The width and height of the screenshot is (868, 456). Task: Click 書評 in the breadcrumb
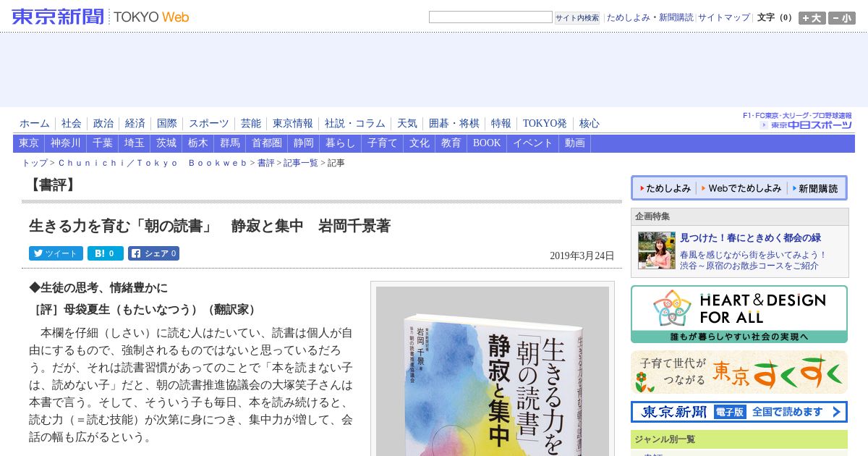tap(265, 164)
